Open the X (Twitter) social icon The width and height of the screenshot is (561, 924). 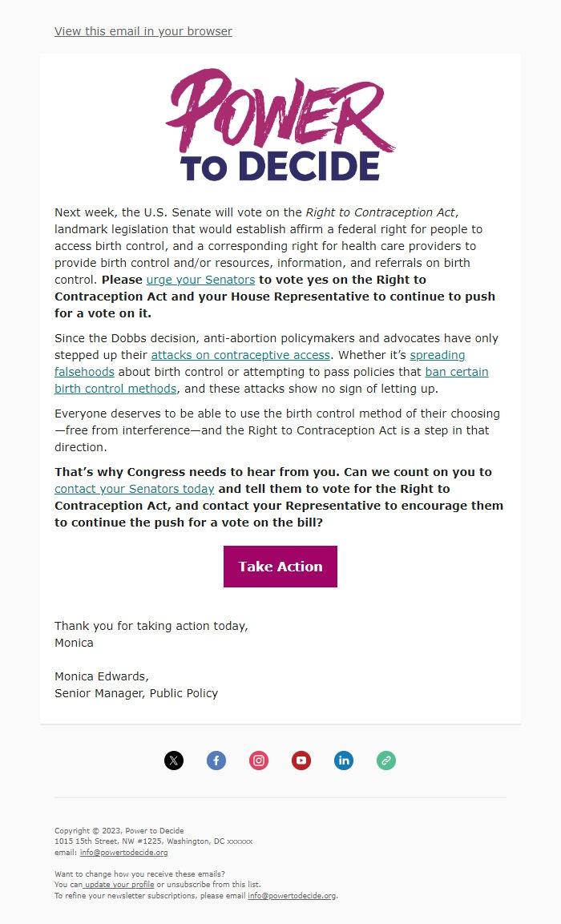(174, 761)
